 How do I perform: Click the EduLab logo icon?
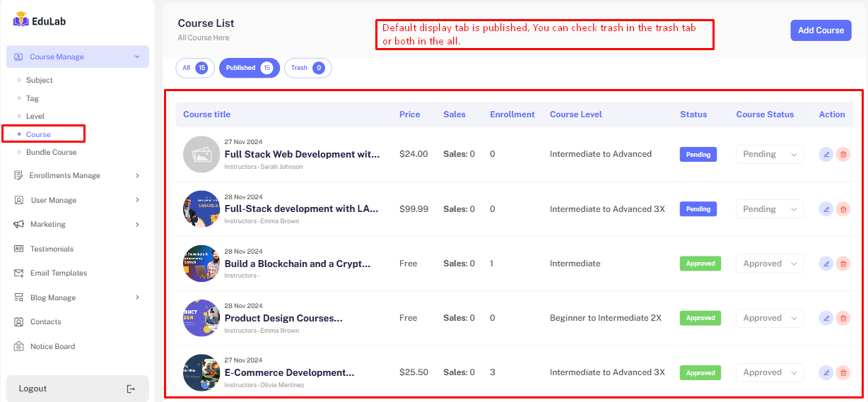20,20
